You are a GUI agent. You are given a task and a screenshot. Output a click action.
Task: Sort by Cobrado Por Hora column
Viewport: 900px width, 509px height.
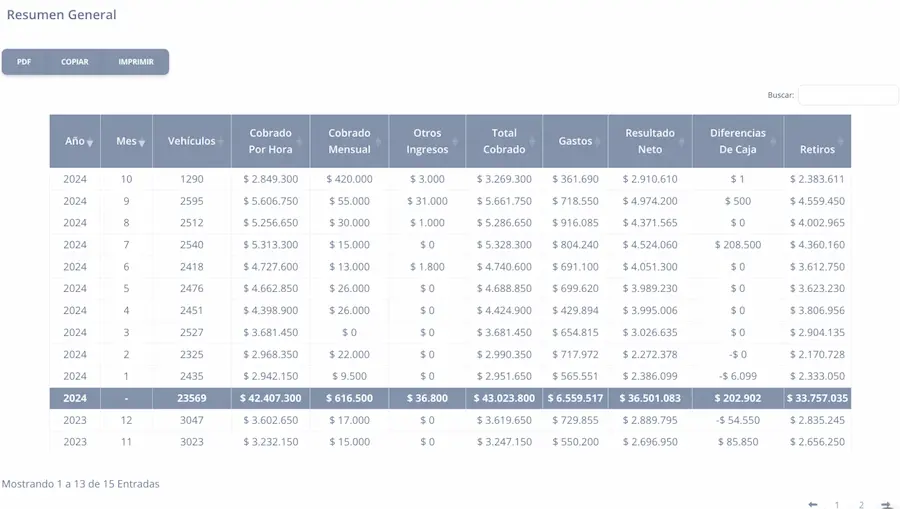pos(270,141)
